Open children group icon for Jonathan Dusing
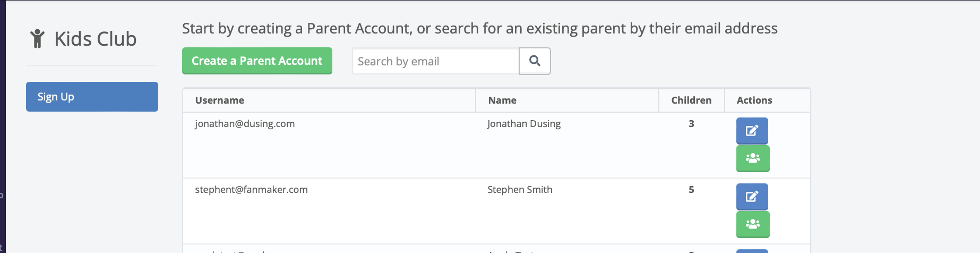980x253 pixels. click(752, 158)
